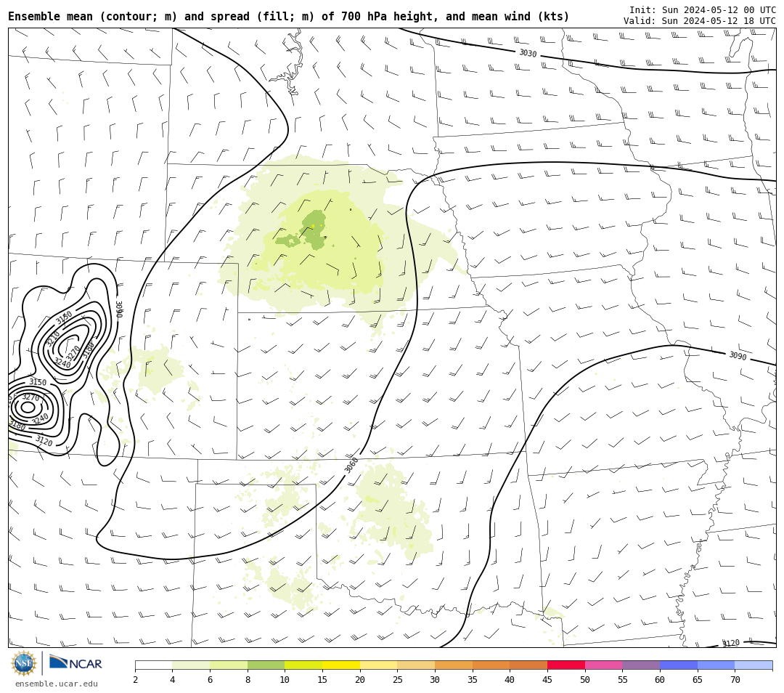Click the '3060' contour label
Viewport: 784px width, 693px height.
351,465
